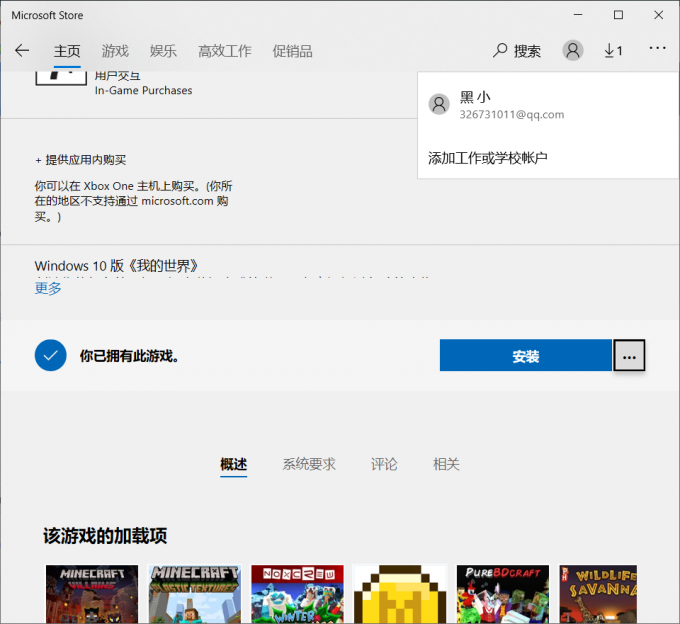Click the account avatar icon in the top bar
The width and height of the screenshot is (680, 624).
coord(572,51)
